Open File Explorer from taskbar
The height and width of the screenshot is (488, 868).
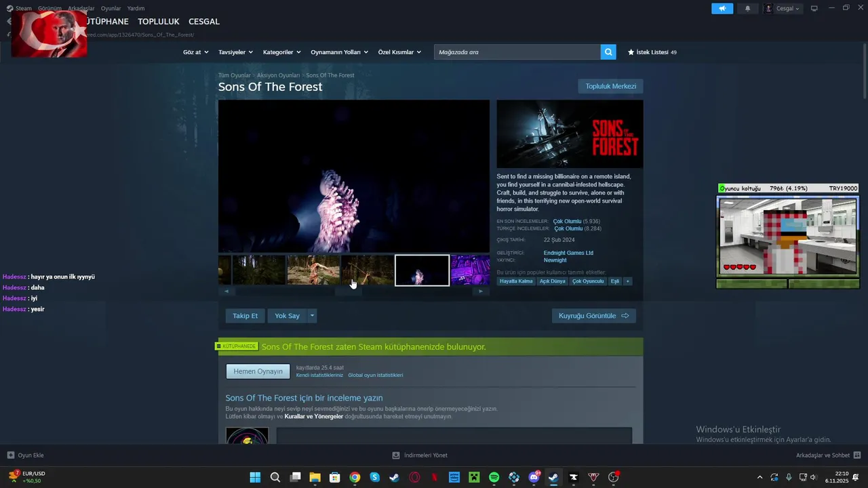(x=315, y=477)
